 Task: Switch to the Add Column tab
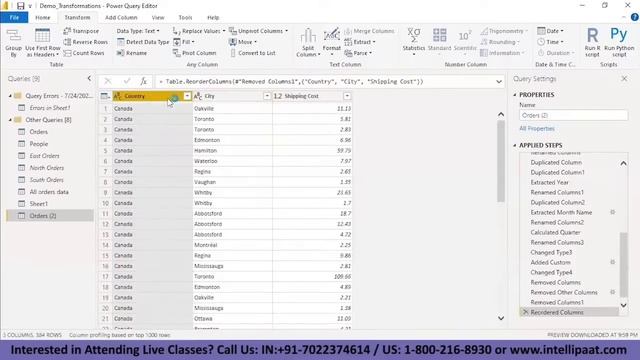pyautogui.click(x=121, y=18)
